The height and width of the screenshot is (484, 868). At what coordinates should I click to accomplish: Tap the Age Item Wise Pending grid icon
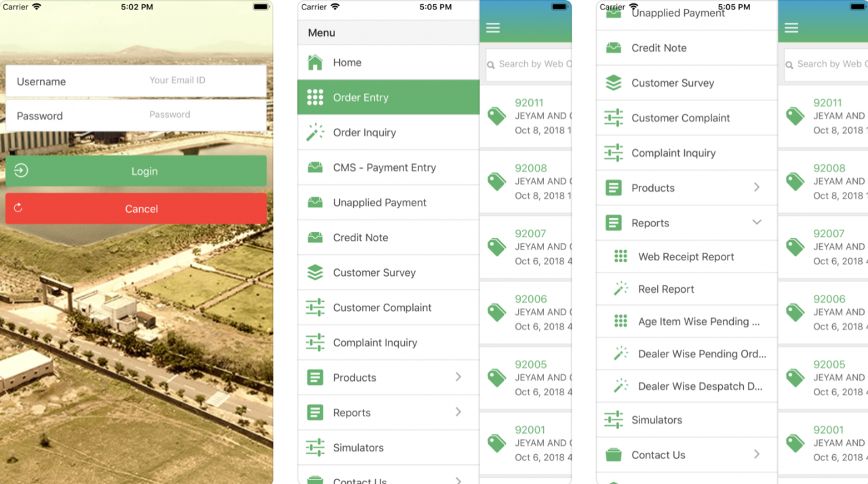[x=620, y=321]
